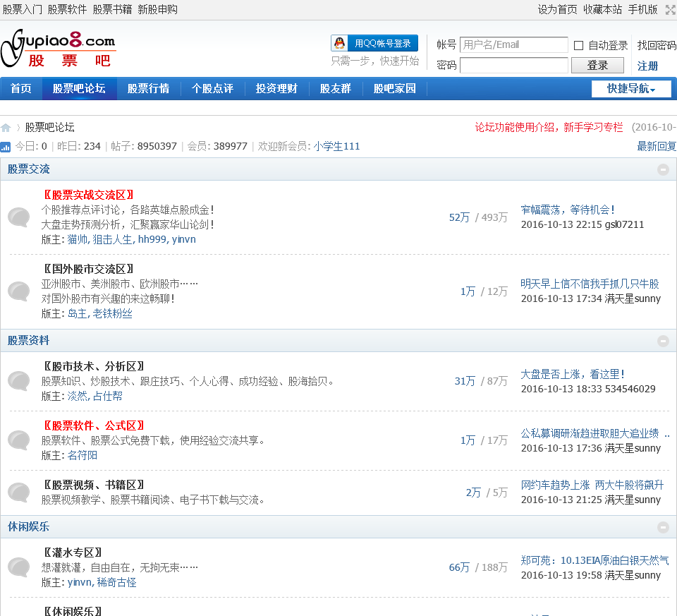Click speech bubble icon beside 灌水专区

(x=19, y=567)
